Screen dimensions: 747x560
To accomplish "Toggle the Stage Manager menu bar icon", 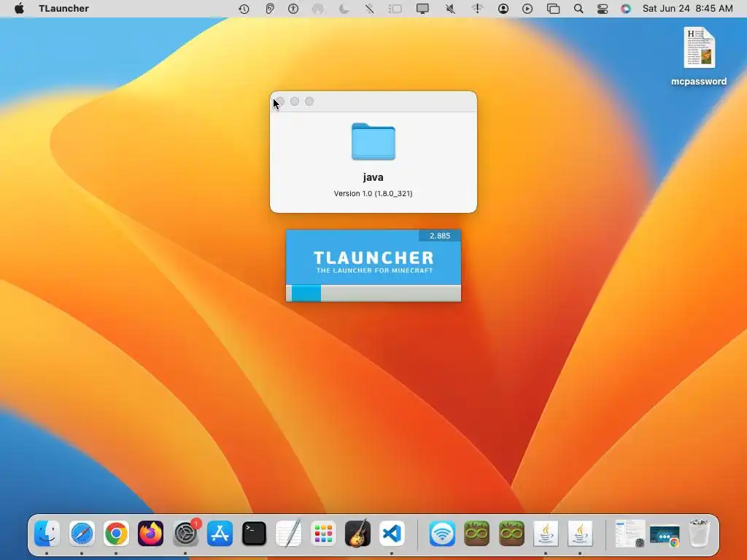I will pos(395,9).
